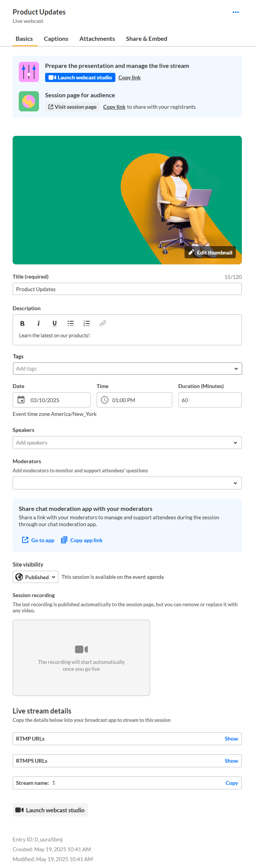
Task: Toggle italic formatting in description
Action: [39, 324]
